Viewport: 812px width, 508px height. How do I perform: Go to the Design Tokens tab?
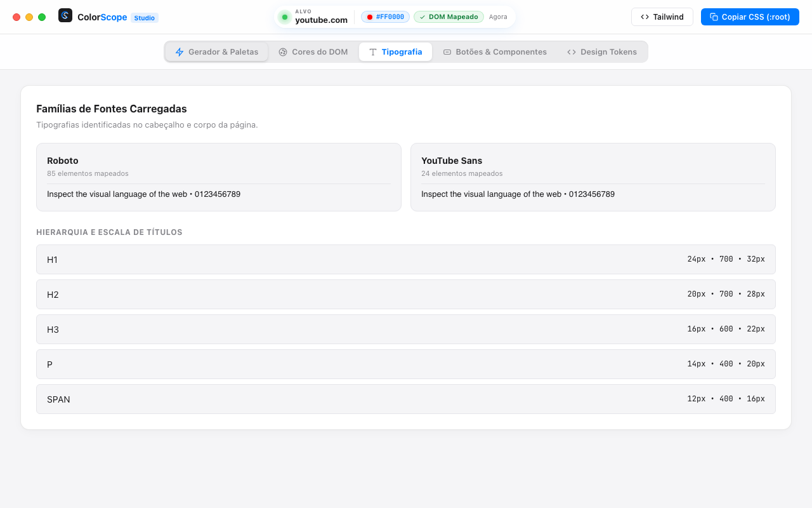[x=602, y=52]
